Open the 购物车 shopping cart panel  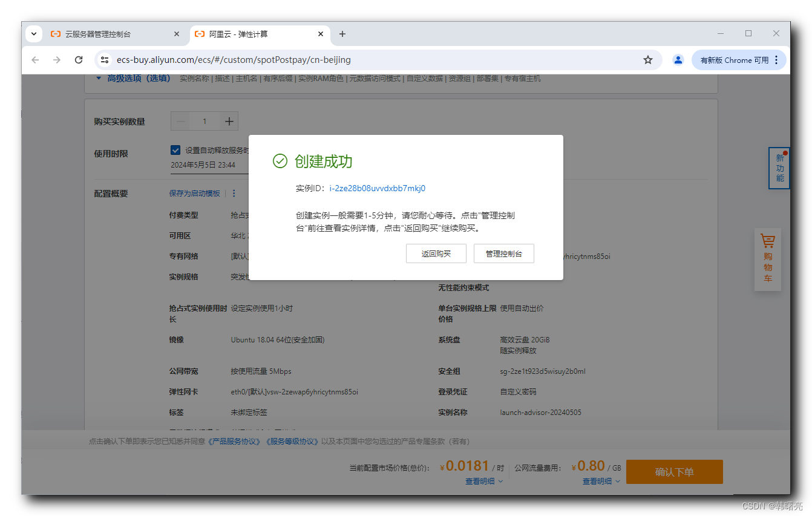[x=767, y=259]
